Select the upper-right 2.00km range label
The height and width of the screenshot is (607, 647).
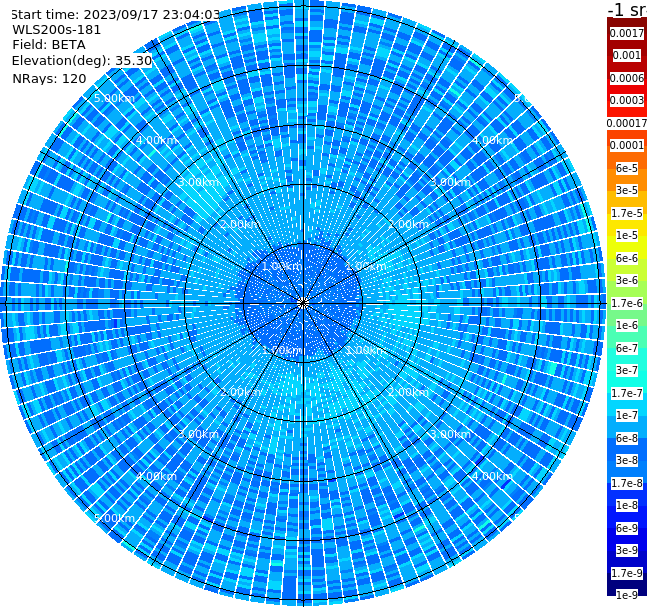point(408,224)
